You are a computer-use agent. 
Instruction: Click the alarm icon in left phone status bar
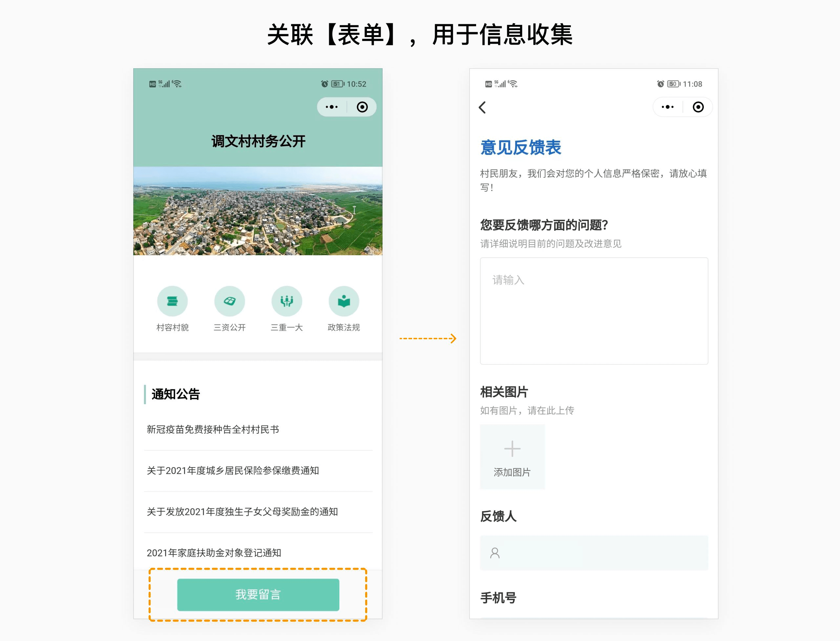tap(325, 84)
